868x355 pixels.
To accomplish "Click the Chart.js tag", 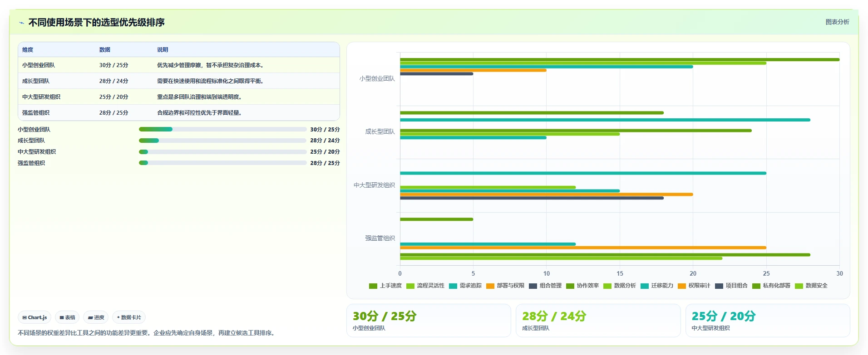I will 35,317.
